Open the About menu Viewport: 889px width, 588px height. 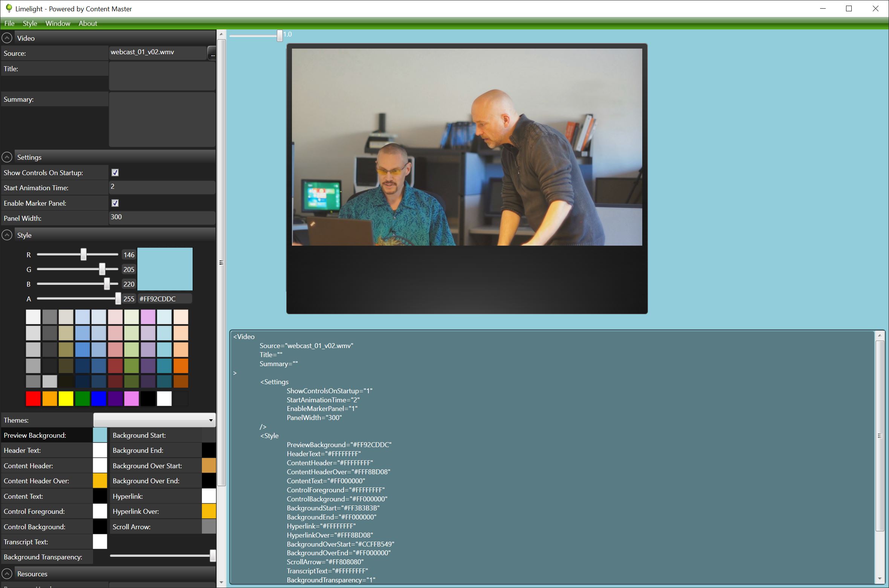88,23
